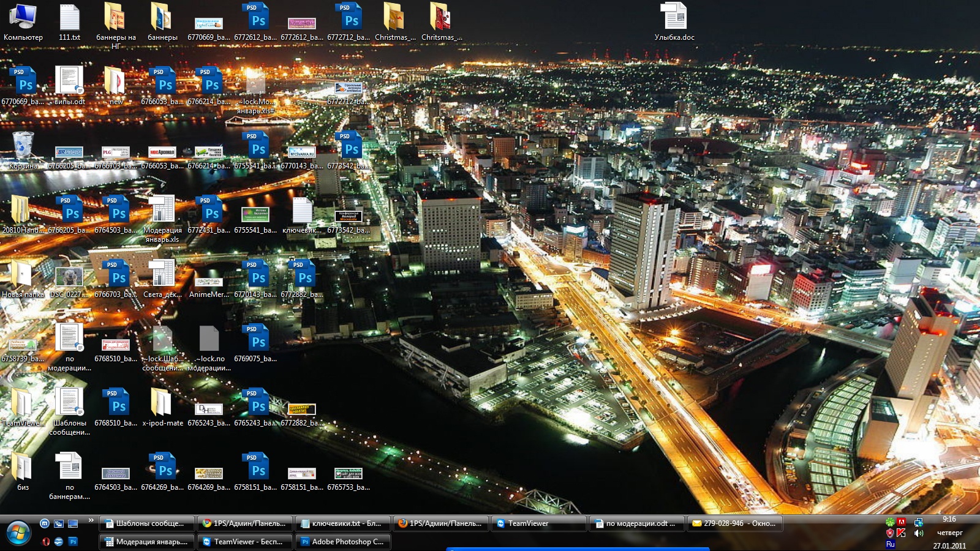Switch to Adobe Photoshop taskbar button
Image resolution: width=980 pixels, height=551 pixels.
tap(343, 542)
